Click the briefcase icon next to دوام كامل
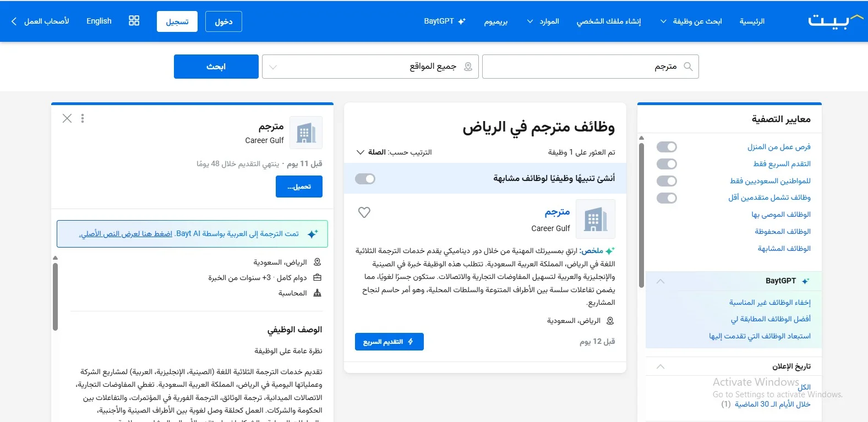The width and height of the screenshot is (868, 422). coord(317,278)
